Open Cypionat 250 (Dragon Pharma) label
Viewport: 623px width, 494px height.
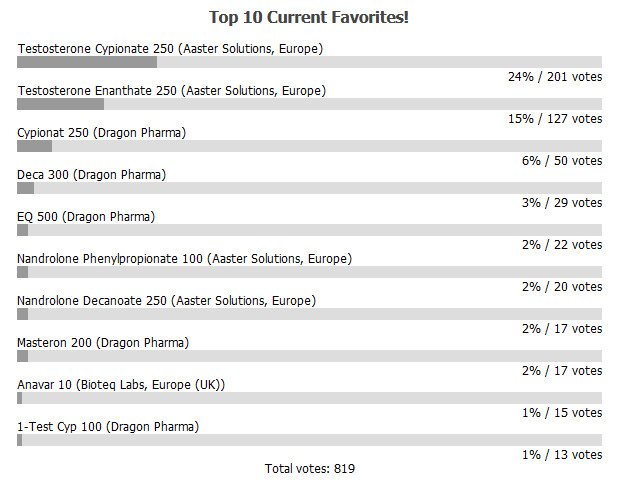[102, 132]
